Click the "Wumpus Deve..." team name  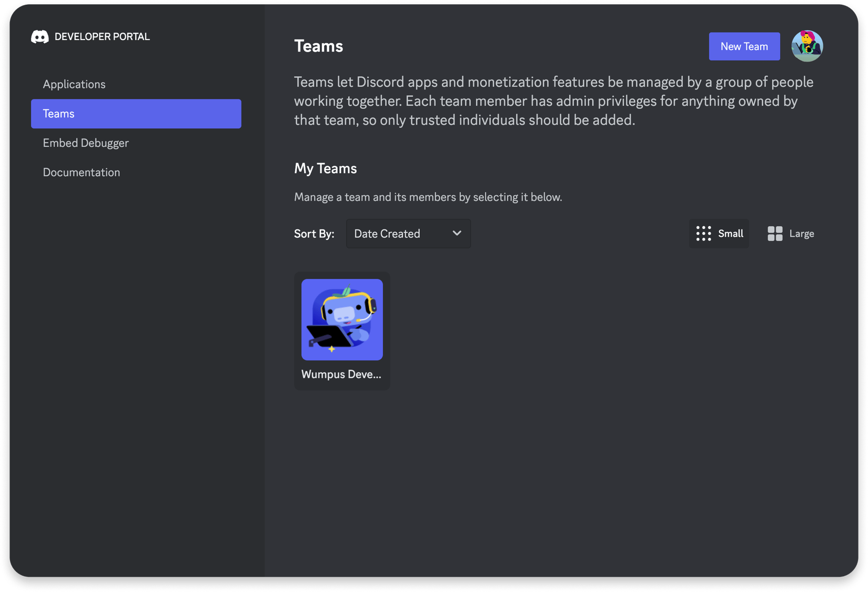(x=341, y=375)
